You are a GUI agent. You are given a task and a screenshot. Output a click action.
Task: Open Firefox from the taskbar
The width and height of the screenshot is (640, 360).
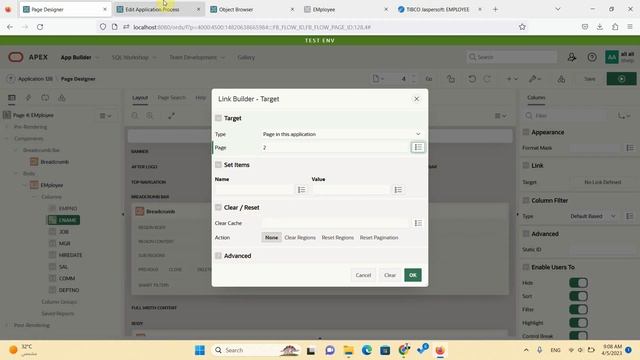pyautogui.click(x=440, y=350)
